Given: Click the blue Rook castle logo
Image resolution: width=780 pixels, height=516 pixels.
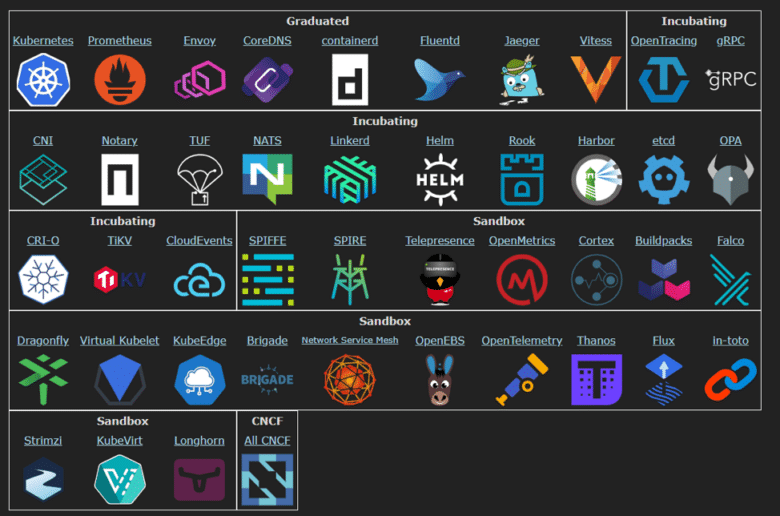Looking at the screenshot, I should pyautogui.click(x=522, y=180).
